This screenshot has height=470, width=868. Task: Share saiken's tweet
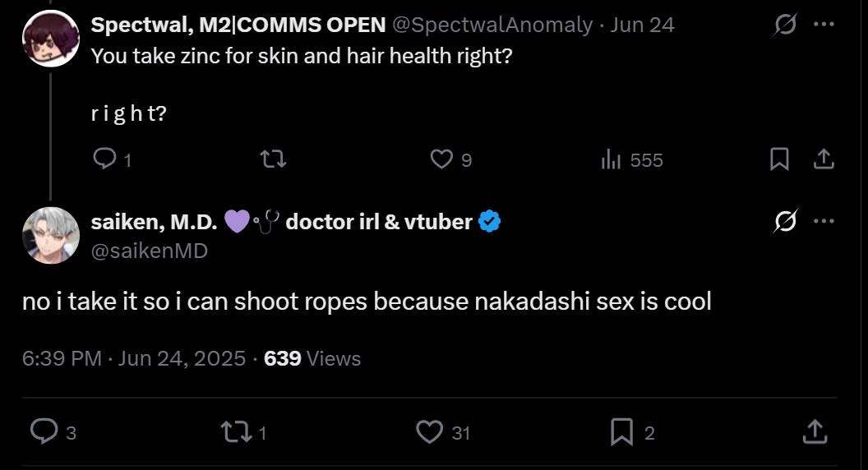click(814, 431)
